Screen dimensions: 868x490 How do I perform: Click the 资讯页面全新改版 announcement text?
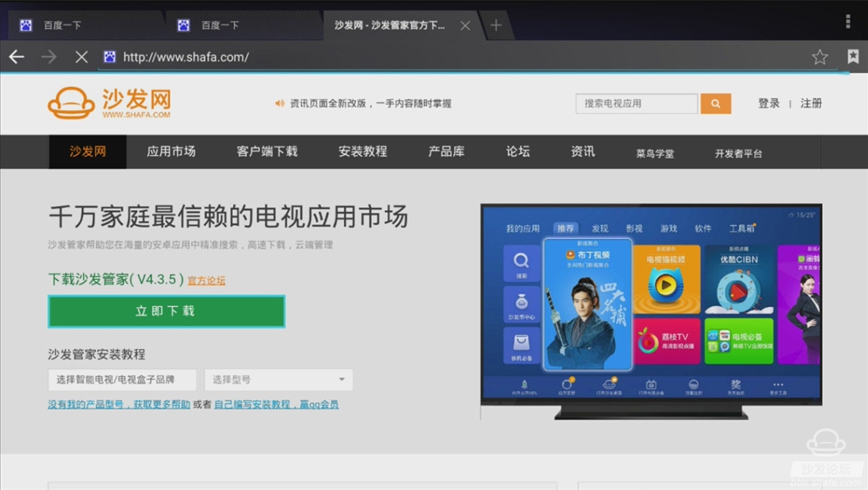pos(370,103)
